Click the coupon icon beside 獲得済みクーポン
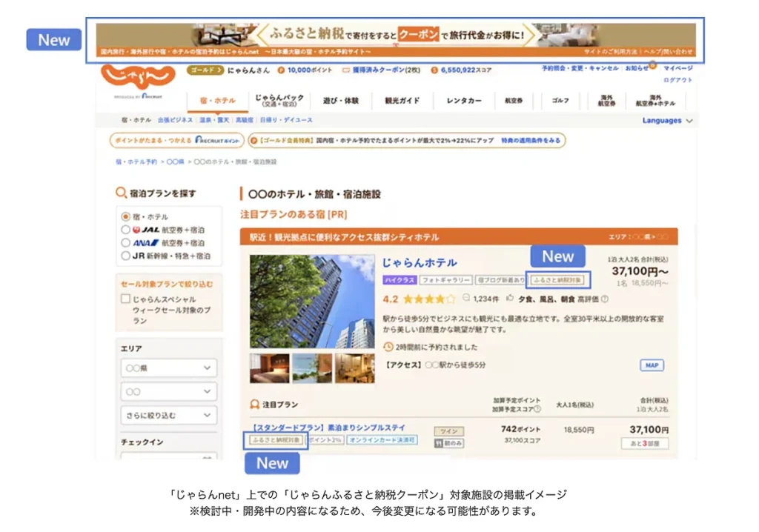759x532 pixels. coord(346,70)
